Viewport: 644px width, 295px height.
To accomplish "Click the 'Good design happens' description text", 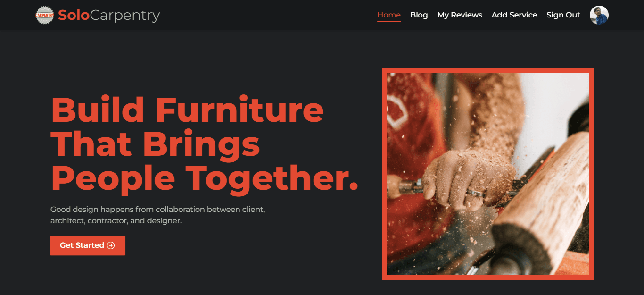I will pos(158,215).
